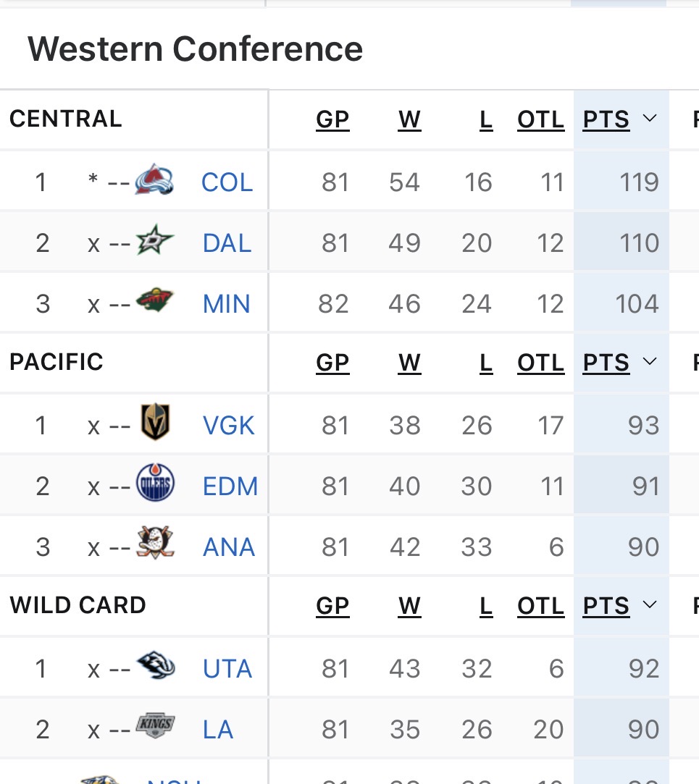
Task: Sort Wild Card by OTL column
Action: coord(540,605)
